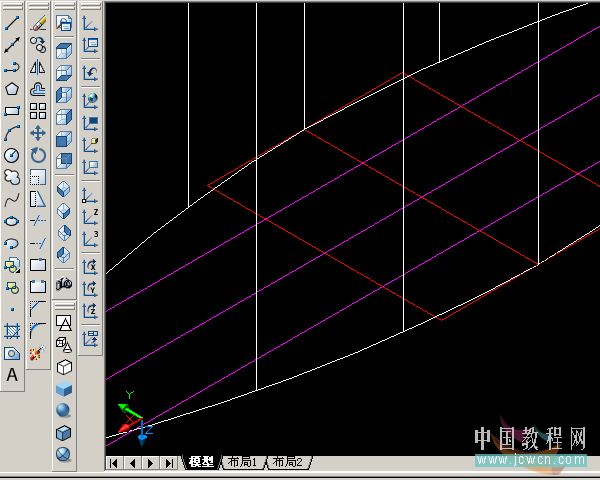
Task: Select the Extend tool
Action: [x=38, y=243]
